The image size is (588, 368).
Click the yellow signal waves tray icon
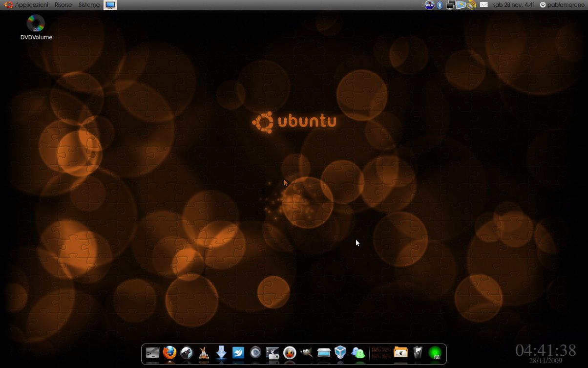click(471, 5)
